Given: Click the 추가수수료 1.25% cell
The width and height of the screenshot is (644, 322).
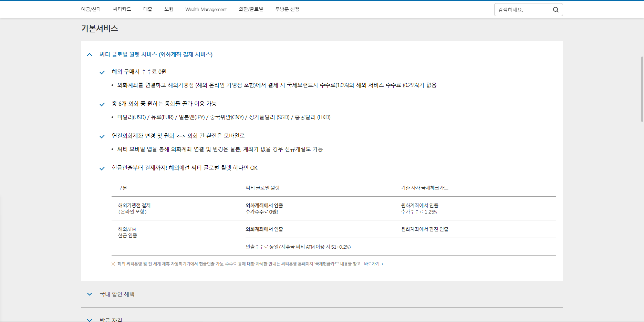Looking at the screenshot, I should click(419, 211).
